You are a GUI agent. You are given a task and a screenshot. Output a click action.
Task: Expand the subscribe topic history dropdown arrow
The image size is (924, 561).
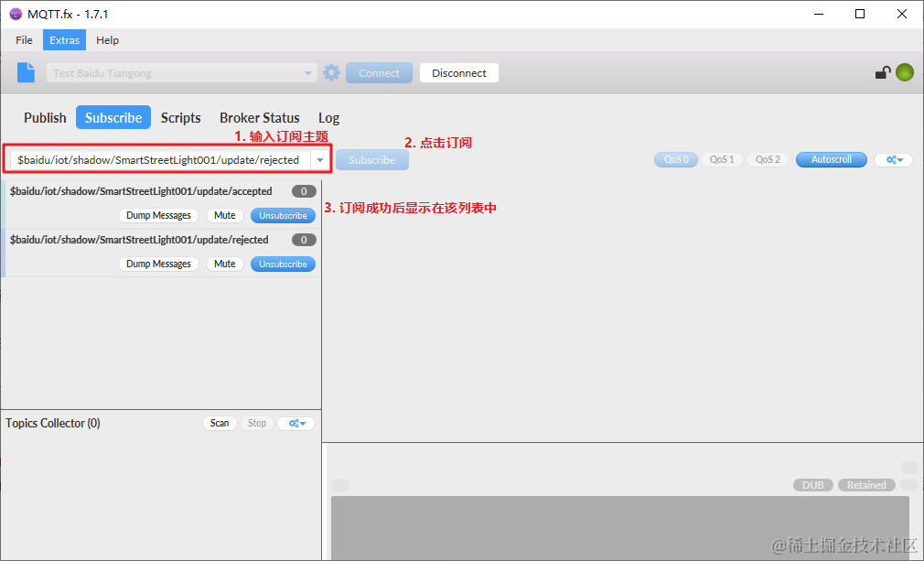320,159
